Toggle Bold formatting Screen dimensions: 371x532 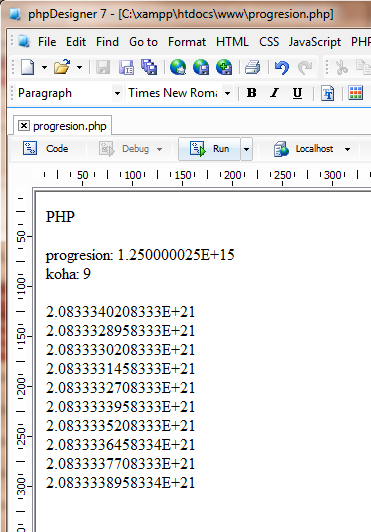point(252,93)
